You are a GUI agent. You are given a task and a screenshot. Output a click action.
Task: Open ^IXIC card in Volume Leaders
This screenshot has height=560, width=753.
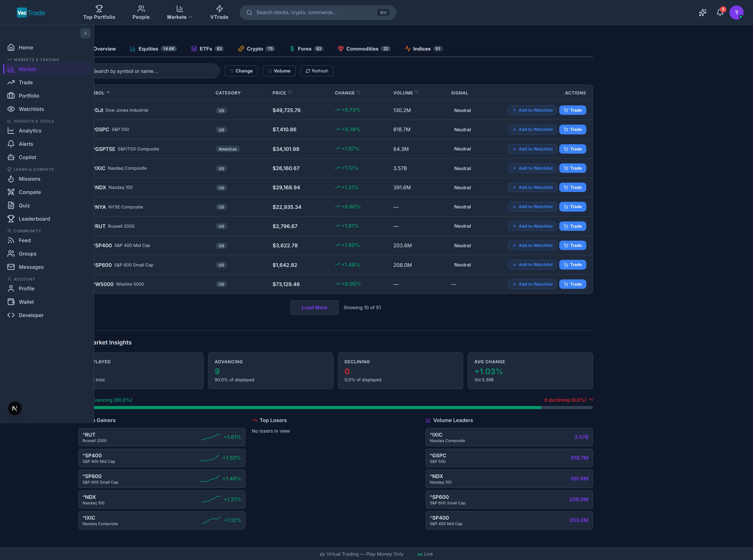509,437
